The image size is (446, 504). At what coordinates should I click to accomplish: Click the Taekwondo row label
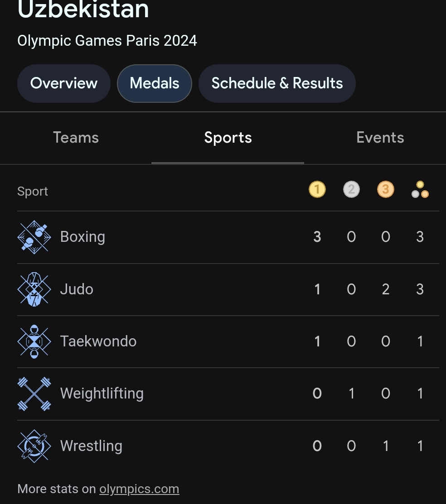pyautogui.click(x=98, y=341)
